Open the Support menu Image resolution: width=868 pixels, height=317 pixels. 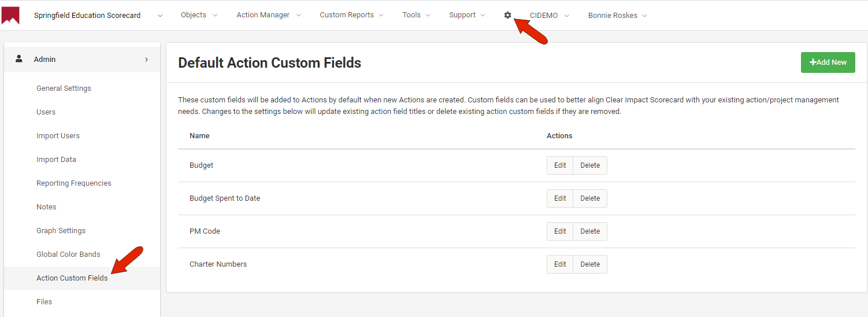click(x=467, y=15)
